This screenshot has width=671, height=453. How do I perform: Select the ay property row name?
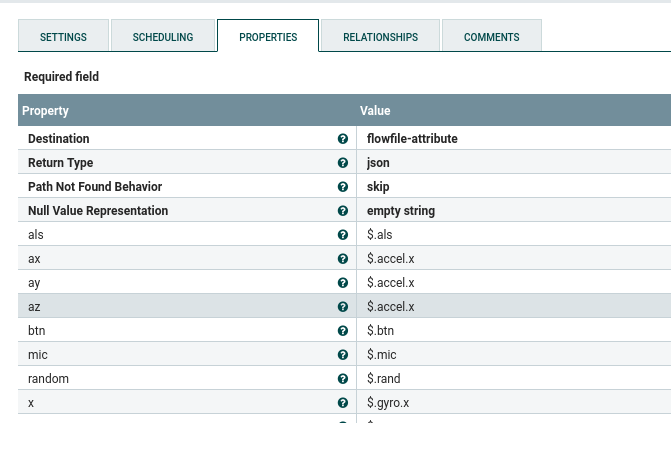tap(34, 283)
